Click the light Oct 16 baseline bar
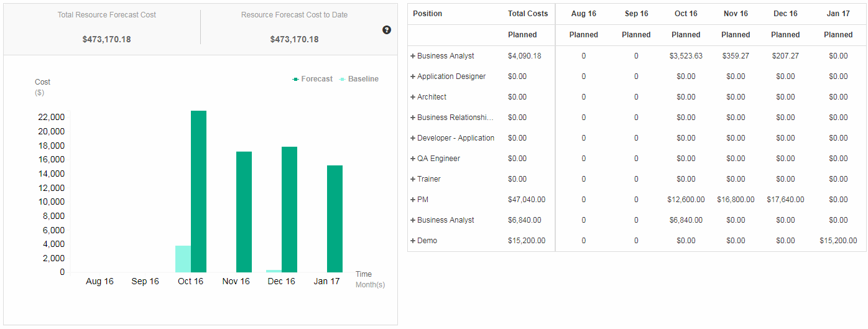This screenshot has width=868, height=329. pyautogui.click(x=183, y=259)
